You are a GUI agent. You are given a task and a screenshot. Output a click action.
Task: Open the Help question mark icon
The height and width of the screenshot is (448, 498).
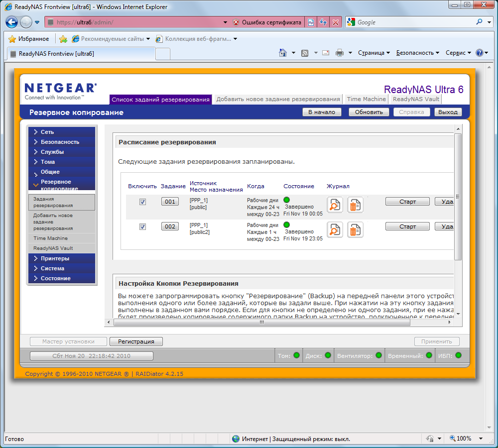point(479,53)
